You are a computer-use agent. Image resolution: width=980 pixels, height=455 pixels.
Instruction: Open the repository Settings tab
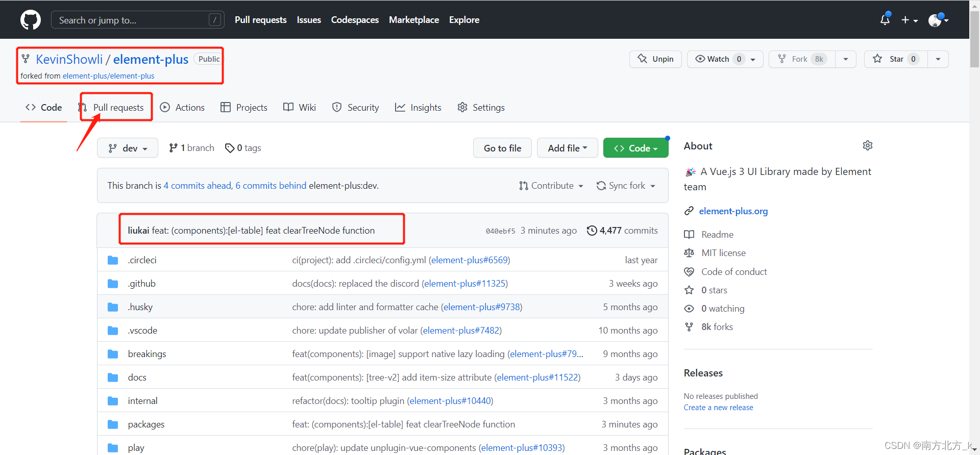(481, 108)
